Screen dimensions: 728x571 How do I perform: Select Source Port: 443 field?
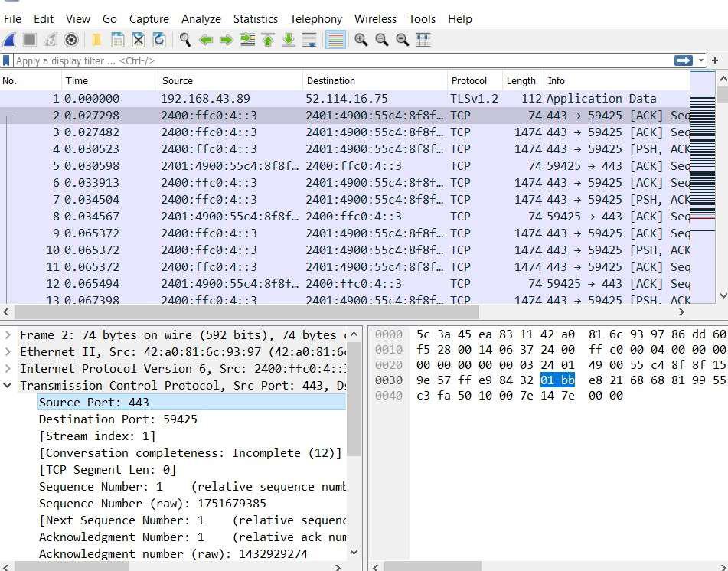(x=191, y=402)
